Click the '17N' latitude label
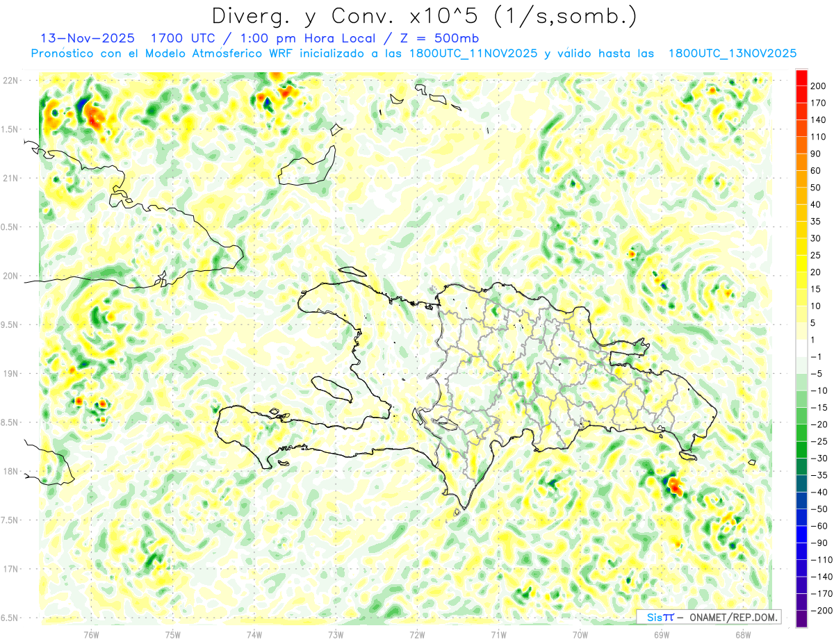This screenshot has width=834, height=644. coord(10,569)
